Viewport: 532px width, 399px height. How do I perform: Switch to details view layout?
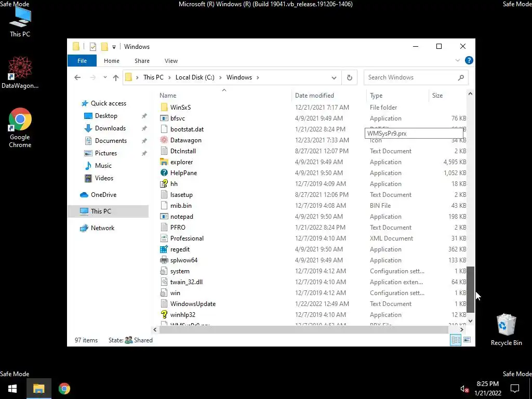[455, 340]
